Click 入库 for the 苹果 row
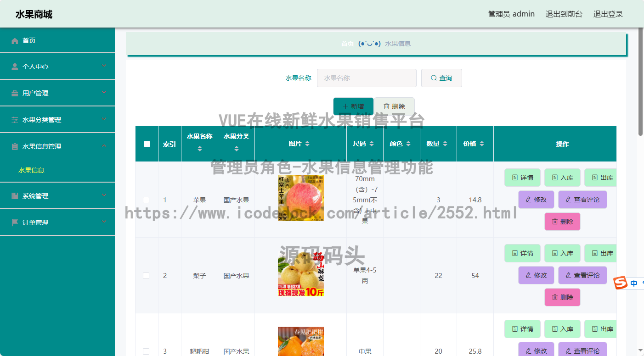Viewport: 644px width, 356px height. (x=562, y=178)
